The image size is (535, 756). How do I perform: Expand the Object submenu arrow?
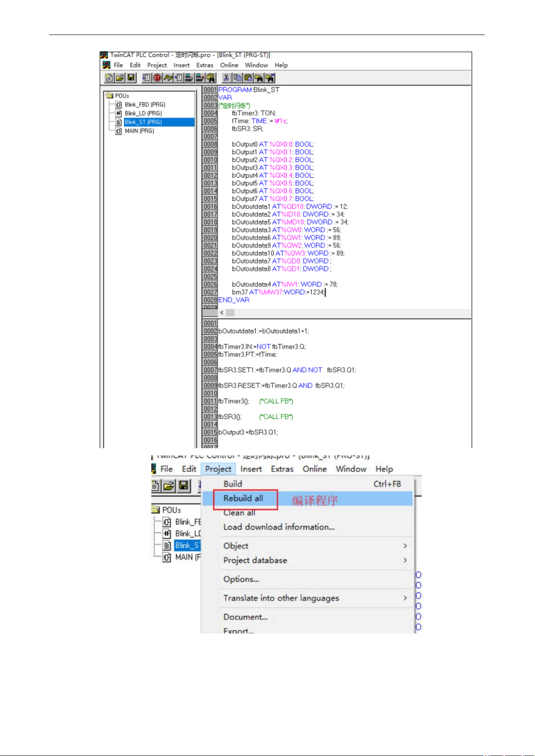point(405,546)
